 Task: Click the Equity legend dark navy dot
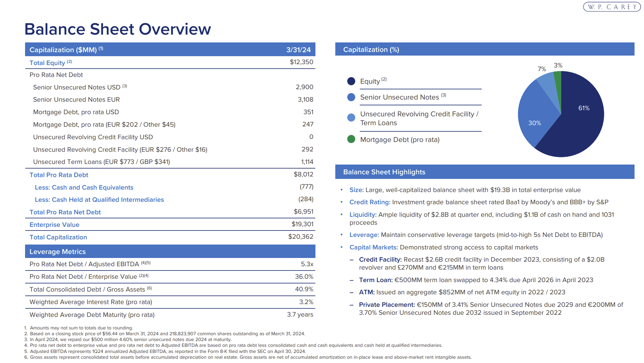pyautogui.click(x=351, y=81)
